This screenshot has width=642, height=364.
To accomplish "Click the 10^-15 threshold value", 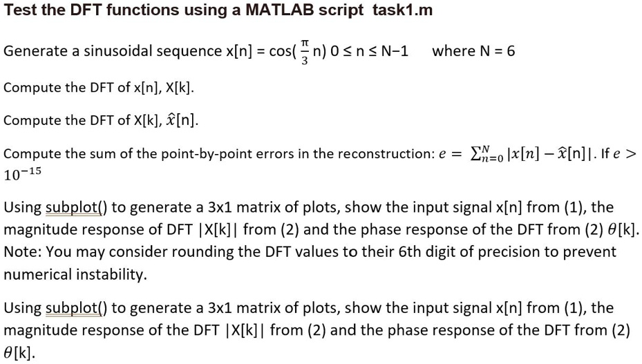I will pos(23,175).
